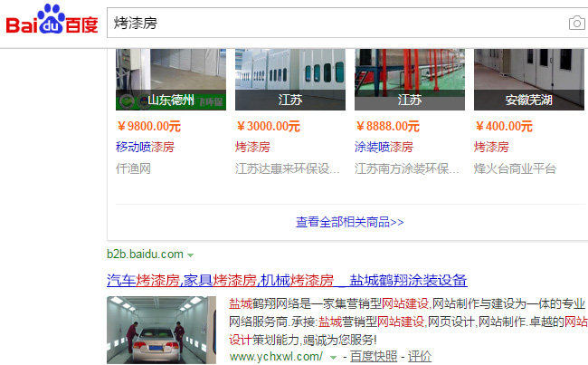Expand b2b.baidu.com dropdown arrow
Screen dimensions: 588x365
190,255
